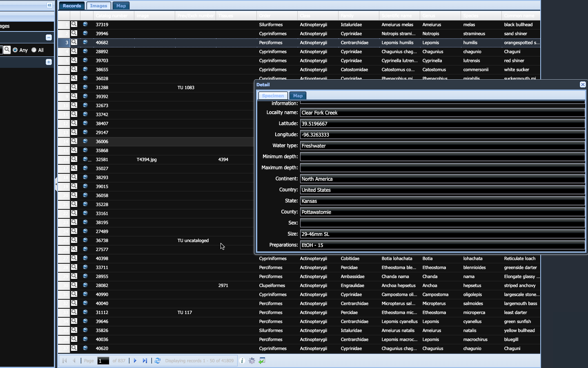Screen dimensions: 588x368
Task: Select the T4394.jpg image cell
Action: pos(154,159)
